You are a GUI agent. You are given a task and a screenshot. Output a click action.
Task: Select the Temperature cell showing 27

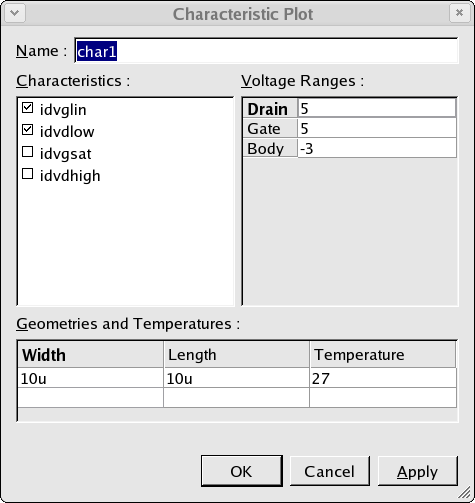pos(383,378)
